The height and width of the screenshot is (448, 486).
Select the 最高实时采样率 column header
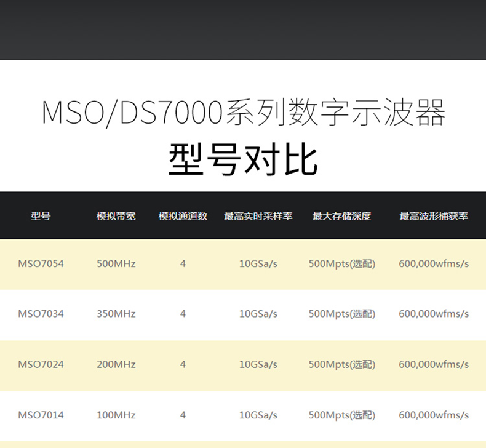pos(258,216)
